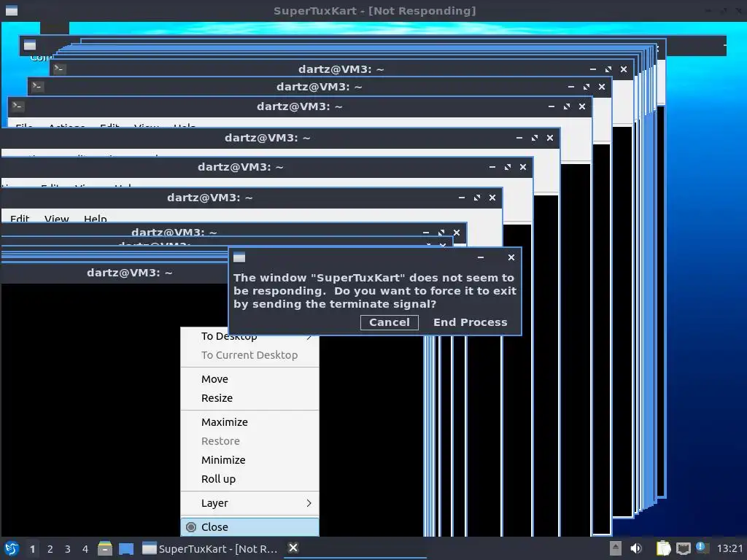Image resolution: width=747 pixels, height=560 pixels.
Task: Open the file manager launcher in taskbar
Action: click(x=105, y=548)
